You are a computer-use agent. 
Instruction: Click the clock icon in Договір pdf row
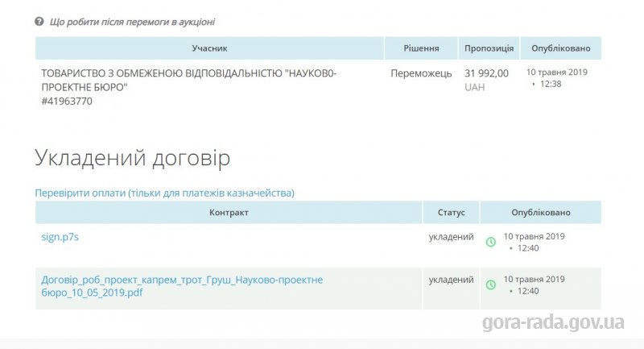tap(491, 285)
